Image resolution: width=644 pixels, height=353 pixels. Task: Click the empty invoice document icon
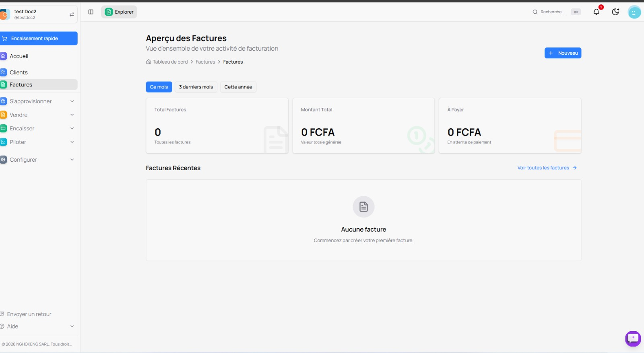pyautogui.click(x=363, y=207)
